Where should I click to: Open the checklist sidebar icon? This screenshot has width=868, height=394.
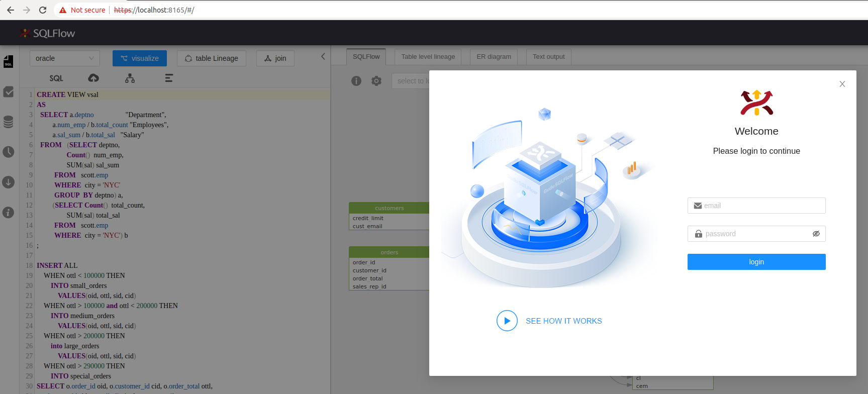coord(9,91)
